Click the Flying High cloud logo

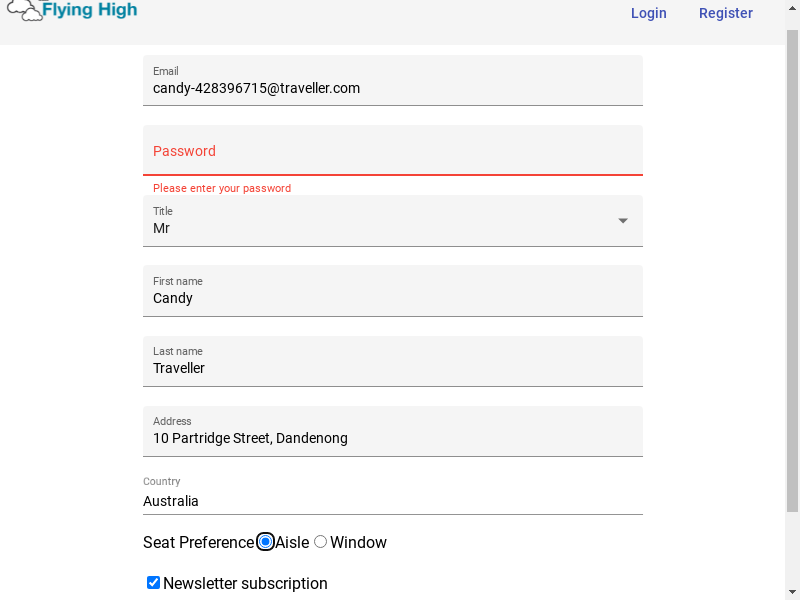(x=24, y=12)
